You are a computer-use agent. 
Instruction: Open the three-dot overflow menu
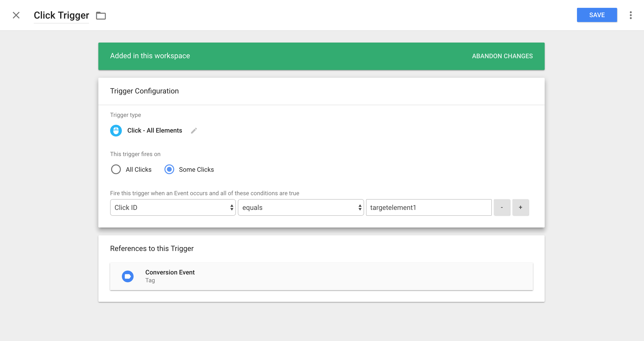pos(631,15)
